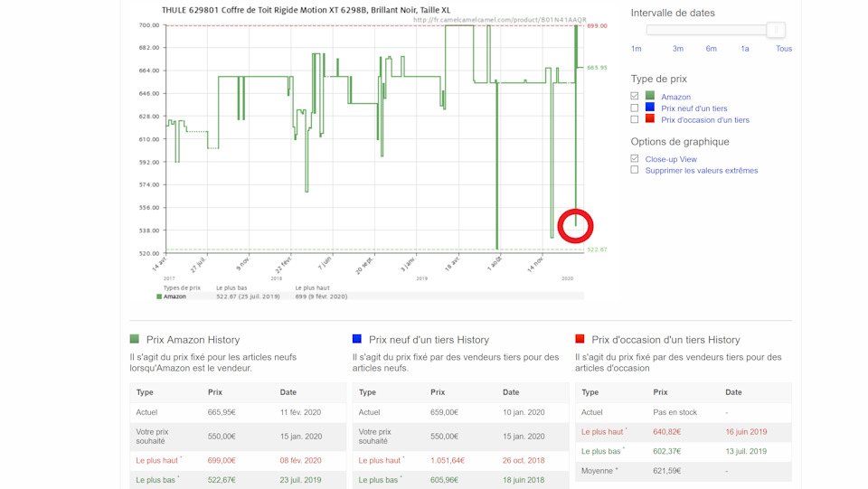Click the Amazon legend entry under chart
This screenshot has width=868, height=489.
click(x=172, y=296)
